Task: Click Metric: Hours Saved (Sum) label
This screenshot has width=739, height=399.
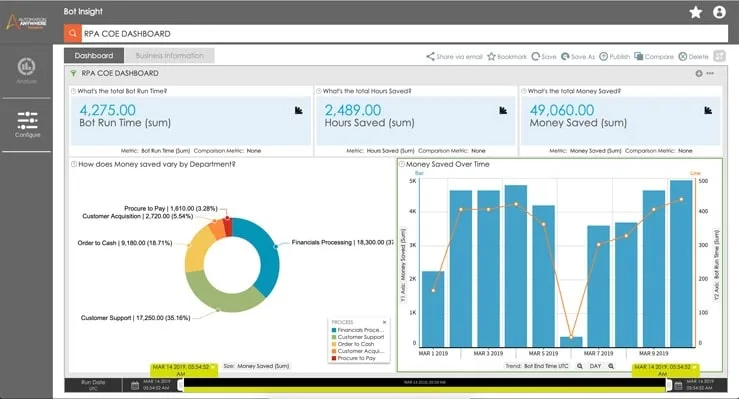Action: point(380,151)
